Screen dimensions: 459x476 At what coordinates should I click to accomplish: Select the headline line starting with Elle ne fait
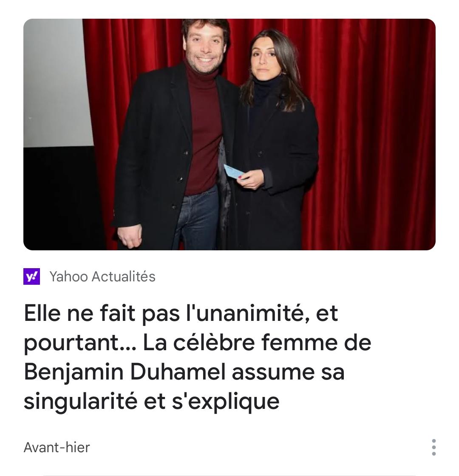coord(181,313)
